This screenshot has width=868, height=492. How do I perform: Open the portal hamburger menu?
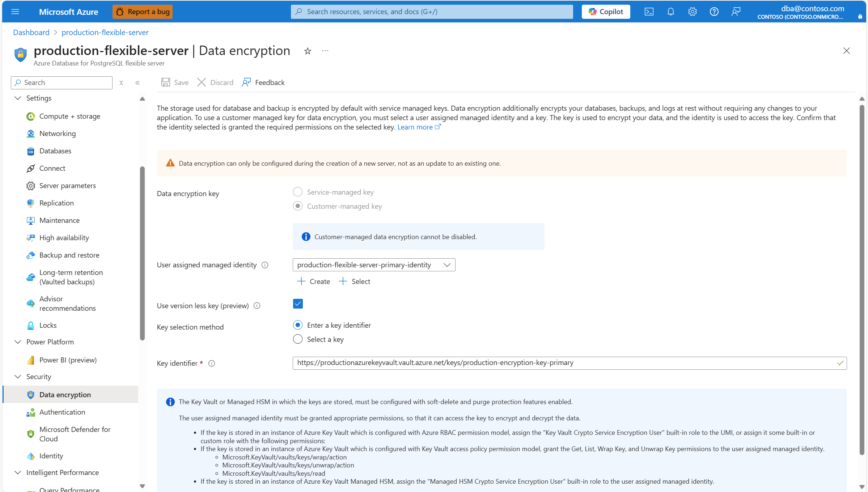[x=15, y=12]
